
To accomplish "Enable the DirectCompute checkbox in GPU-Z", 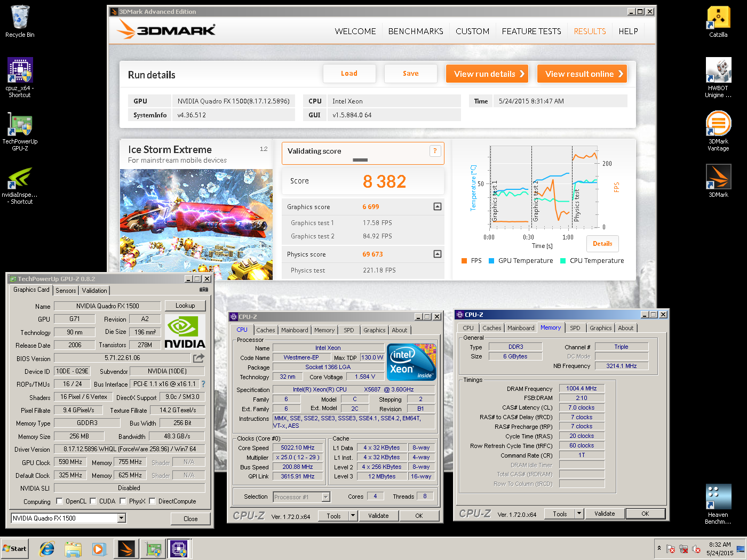I will 152,501.
